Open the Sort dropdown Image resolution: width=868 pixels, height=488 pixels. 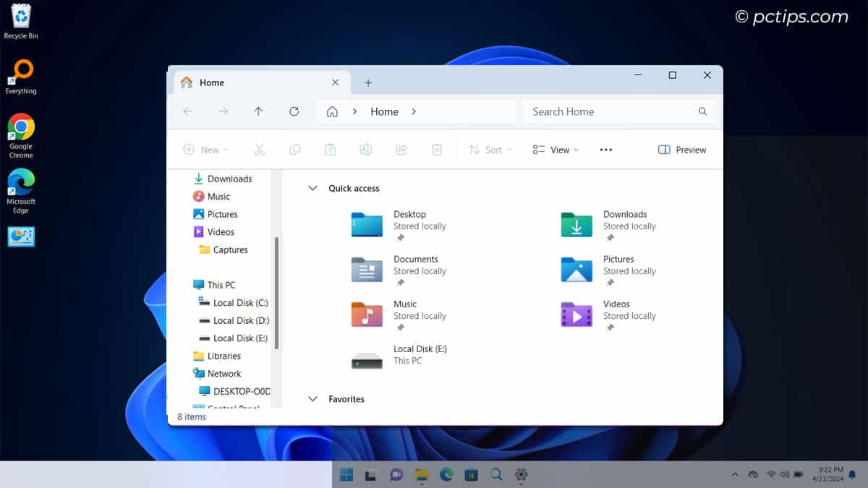[490, 149]
